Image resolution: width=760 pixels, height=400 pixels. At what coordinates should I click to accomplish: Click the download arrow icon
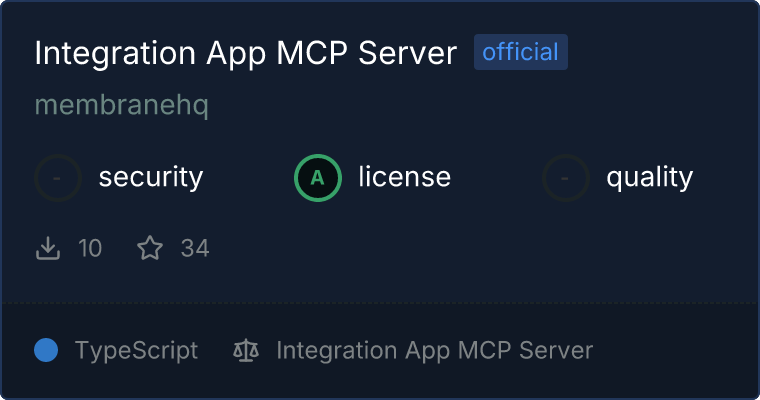click(x=48, y=248)
